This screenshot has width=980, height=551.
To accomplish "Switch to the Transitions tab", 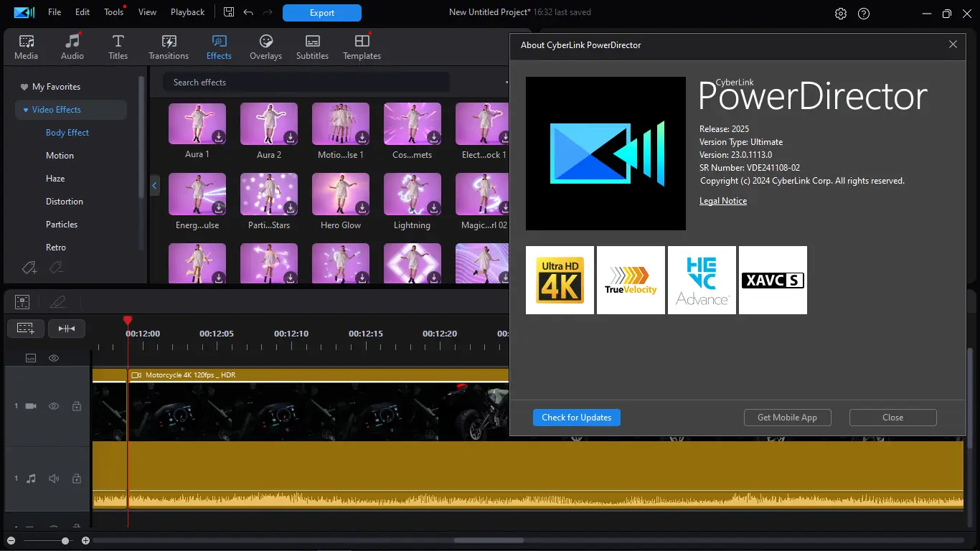I will click(x=169, y=47).
